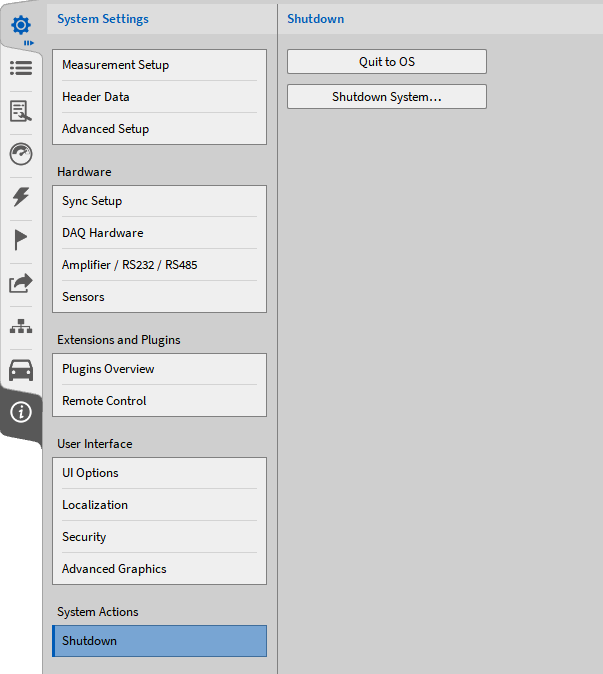Click the lightning bolt sidebar icon

tap(21, 197)
